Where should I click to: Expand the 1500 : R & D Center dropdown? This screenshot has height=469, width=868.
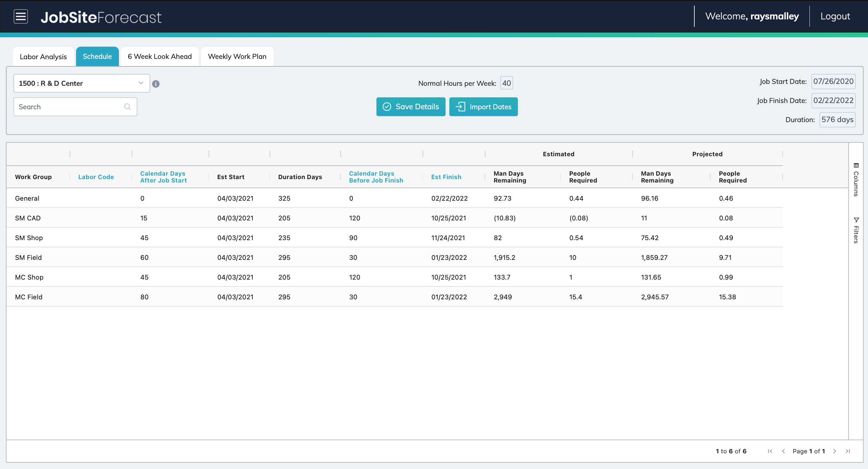click(82, 83)
